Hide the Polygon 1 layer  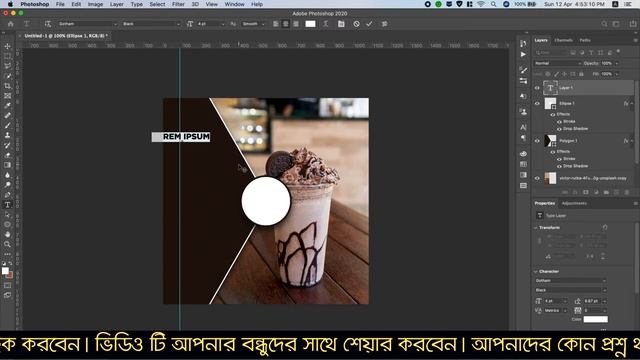pos(537,141)
